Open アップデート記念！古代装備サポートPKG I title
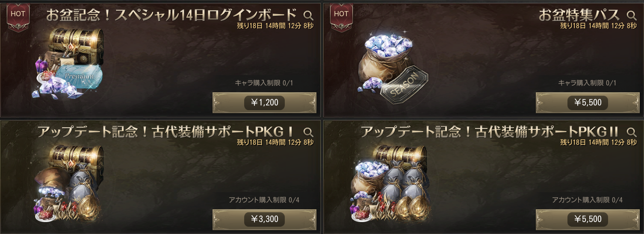The height and width of the screenshot is (234, 644). coord(167,132)
